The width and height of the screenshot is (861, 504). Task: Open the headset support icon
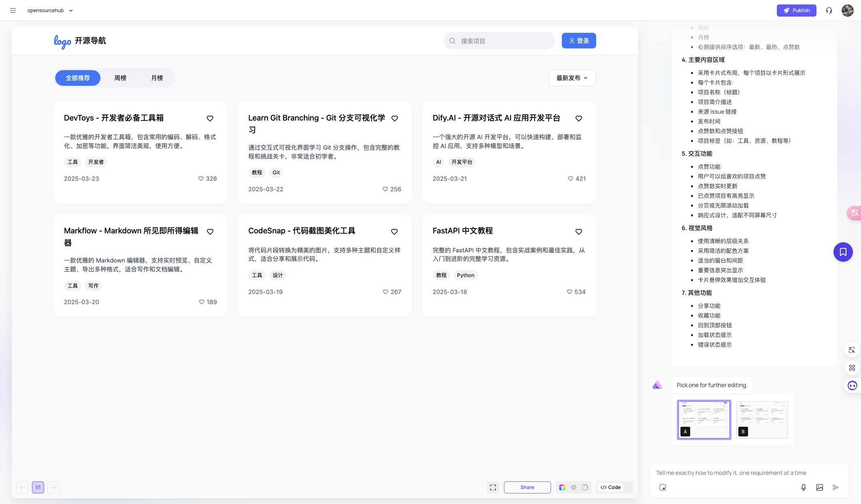[829, 11]
